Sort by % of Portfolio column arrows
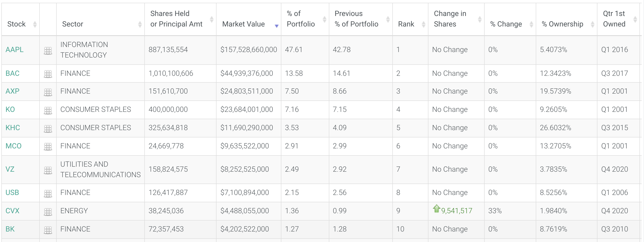This screenshot has height=242, width=644. tap(325, 19)
